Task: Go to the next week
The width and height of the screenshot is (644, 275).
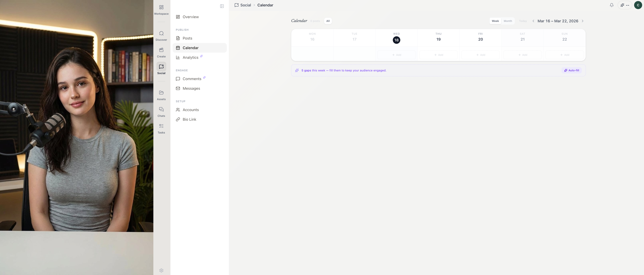Action: 582,21
